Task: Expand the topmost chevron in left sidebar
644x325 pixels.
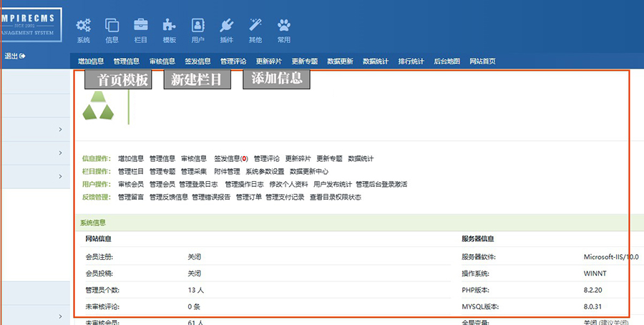Action: (60, 130)
